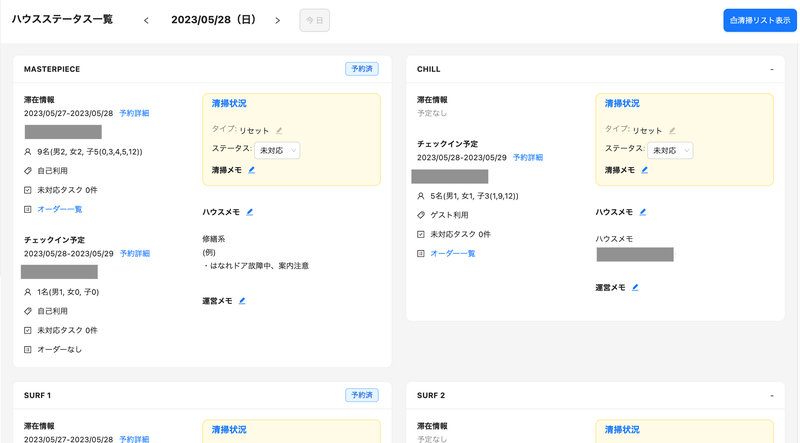
Task: Click the 今日 button
Action: (314, 20)
